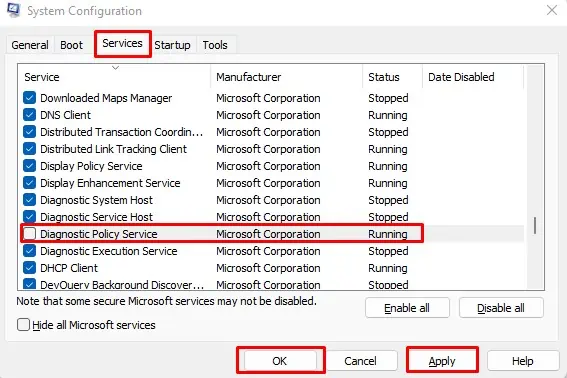Enable the Diagnostic Policy Service checkbox
Screen dimensions: 567x378
[x=29, y=234]
